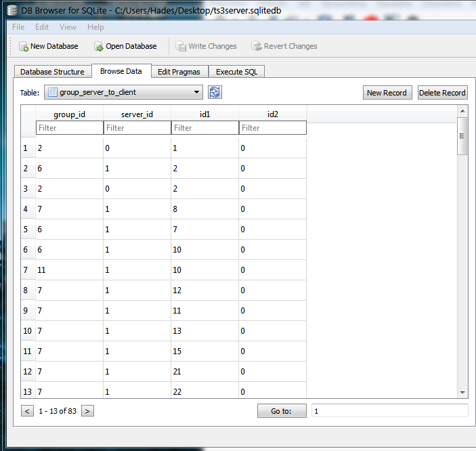Click the New Database toolbar icon
This screenshot has height=451, width=476.
click(x=24, y=47)
